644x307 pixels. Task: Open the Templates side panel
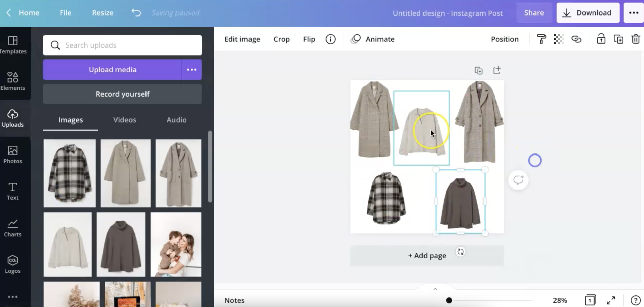pyautogui.click(x=13, y=45)
